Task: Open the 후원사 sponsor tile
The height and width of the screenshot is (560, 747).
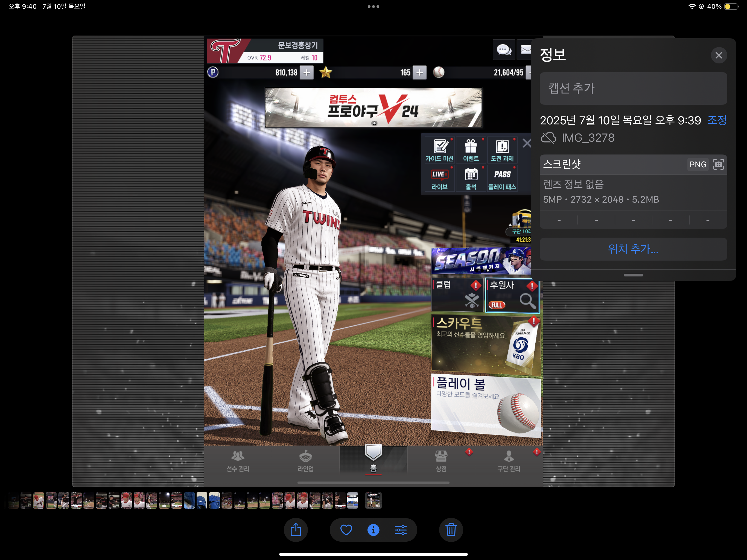Action: click(x=512, y=295)
